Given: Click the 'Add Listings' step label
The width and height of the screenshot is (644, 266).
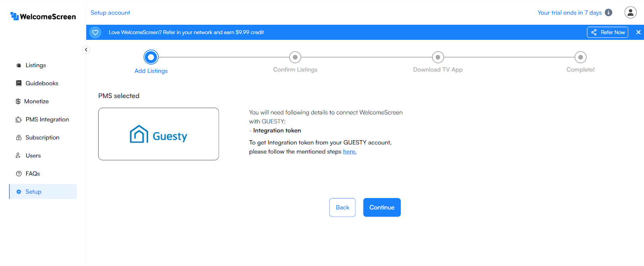Looking at the screenshot, I should tap(151, 71).
